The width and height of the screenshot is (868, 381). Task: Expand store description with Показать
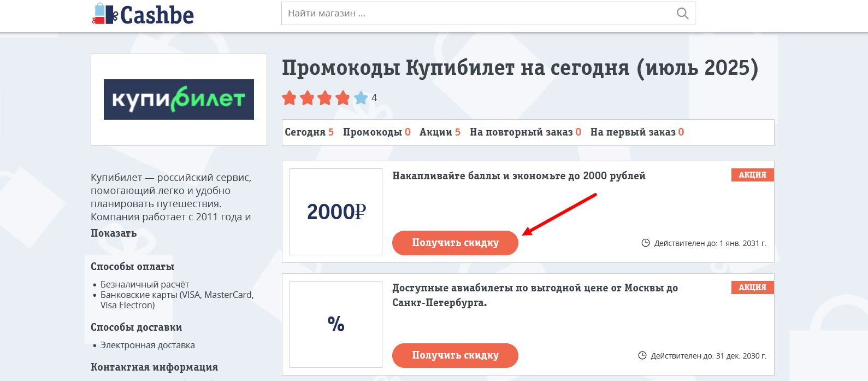(x=114, y=233)
